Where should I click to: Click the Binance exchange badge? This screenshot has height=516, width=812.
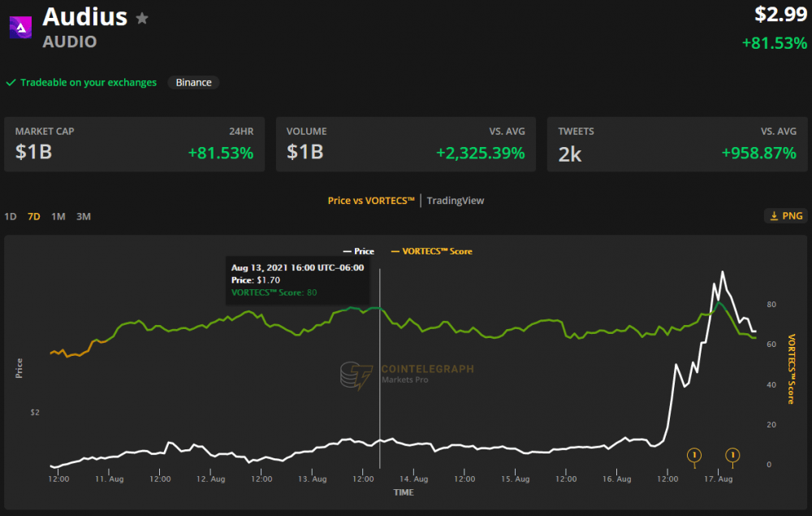(x=194, y=82)
